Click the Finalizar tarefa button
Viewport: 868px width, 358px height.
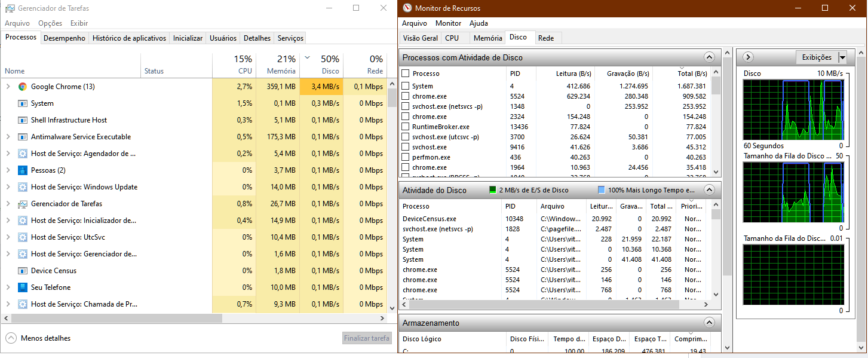[x=367, y=338]
